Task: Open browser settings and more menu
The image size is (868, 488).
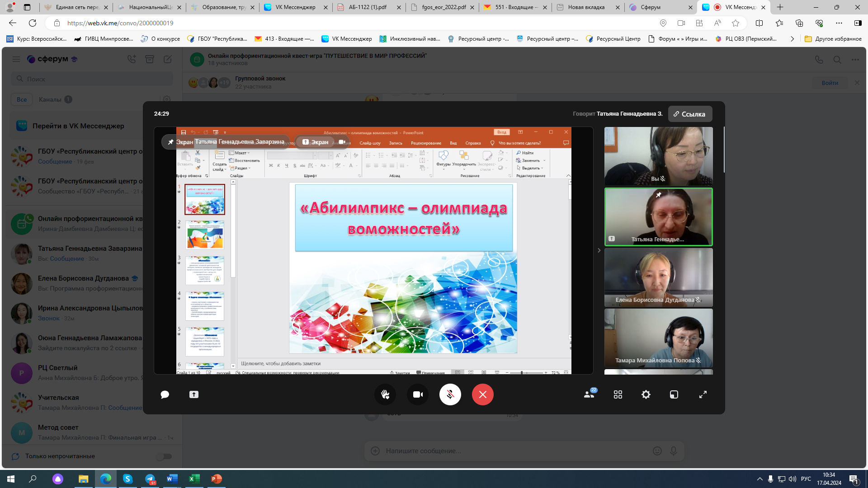Action: pos(839,23)
